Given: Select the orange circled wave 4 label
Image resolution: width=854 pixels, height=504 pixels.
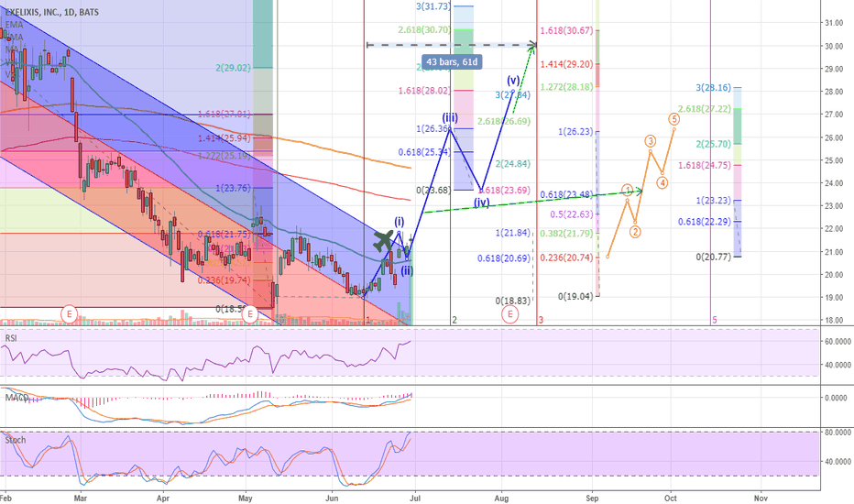Looking at the screenshot, I should [662, 183].
